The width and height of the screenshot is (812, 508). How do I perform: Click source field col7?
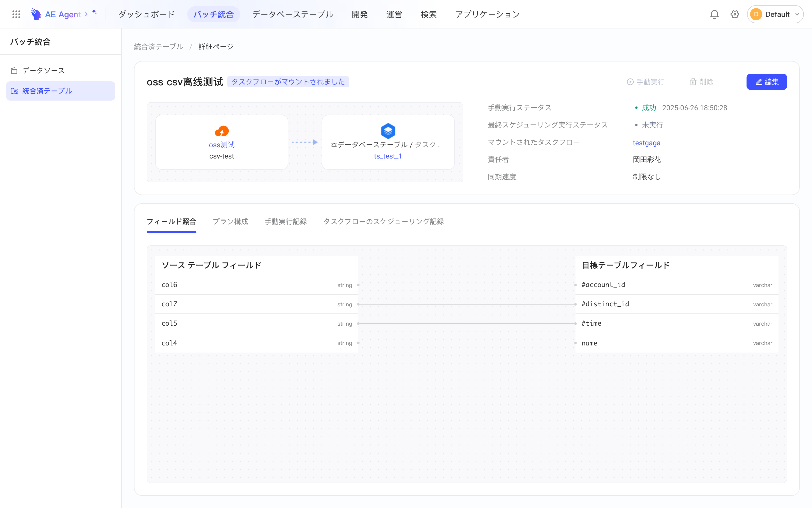click(x=257, y=304)
